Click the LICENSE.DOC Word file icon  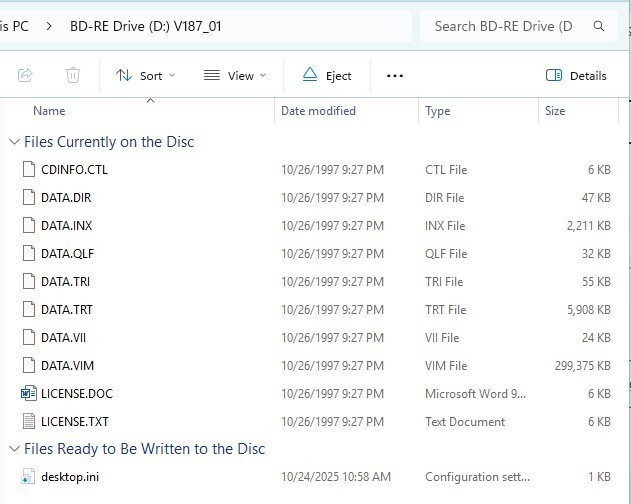coord(28,394)
